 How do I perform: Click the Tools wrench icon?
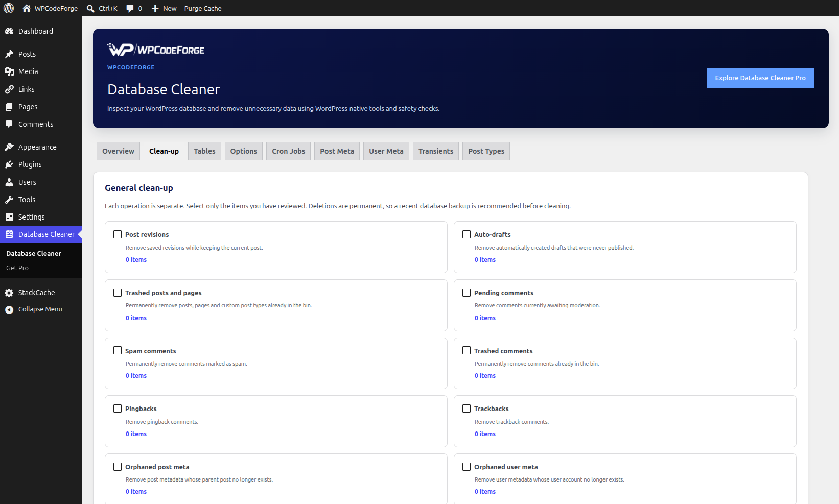(x=9, y=200)
